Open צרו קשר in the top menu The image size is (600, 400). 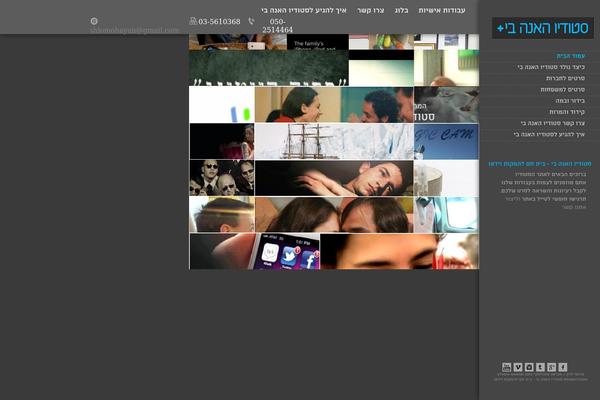point(370,10)
